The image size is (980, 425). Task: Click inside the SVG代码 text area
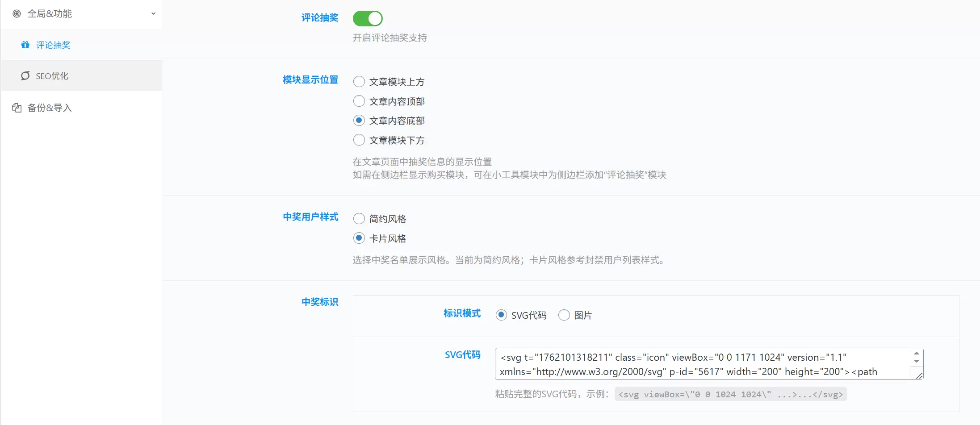(x=704, y=364)
